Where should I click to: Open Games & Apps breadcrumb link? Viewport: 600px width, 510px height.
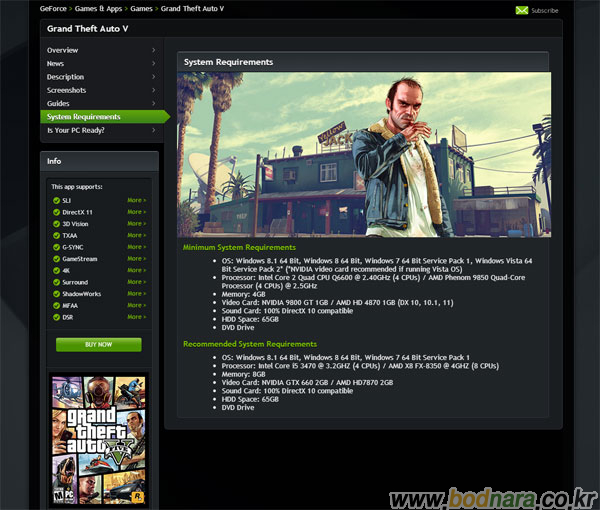(x=98, y=8)
